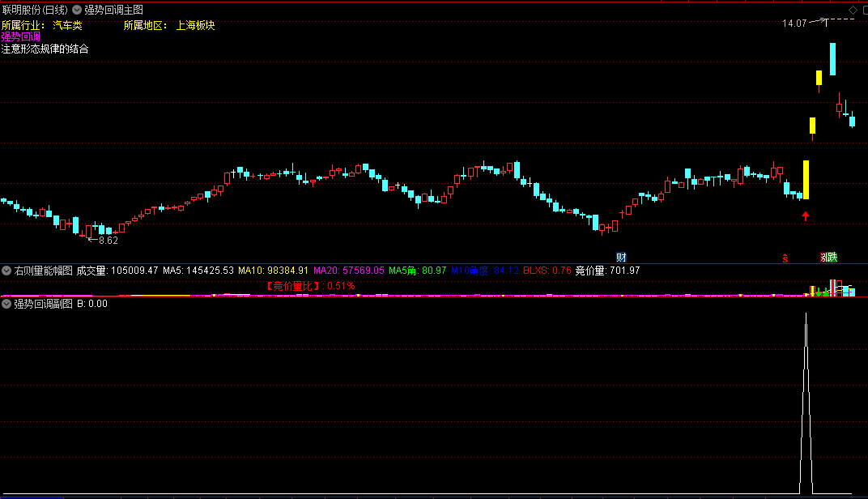
Task: Click the red BLXS: 0.76 readout
Action: coord(547,271)
